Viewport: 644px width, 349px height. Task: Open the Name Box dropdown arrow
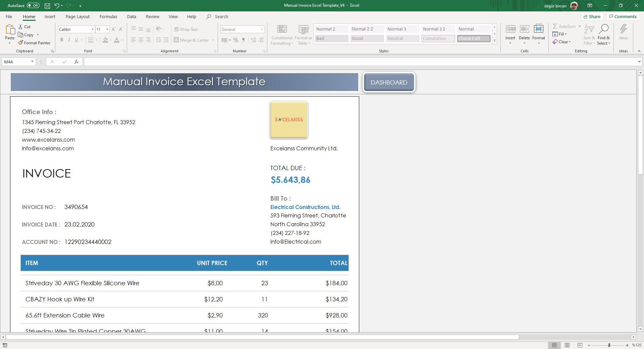pos(32,62)
